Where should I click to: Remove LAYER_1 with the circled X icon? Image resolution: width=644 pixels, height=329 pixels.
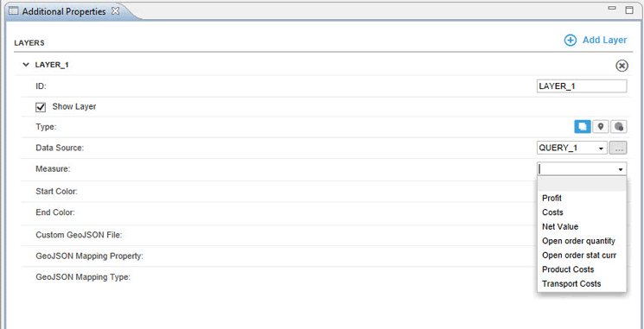tap(622, 66)
